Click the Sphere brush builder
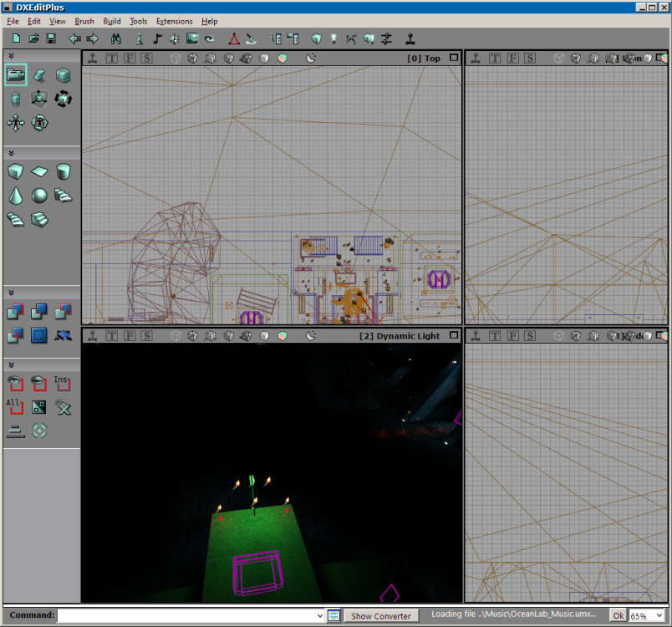 pos(39,196)
